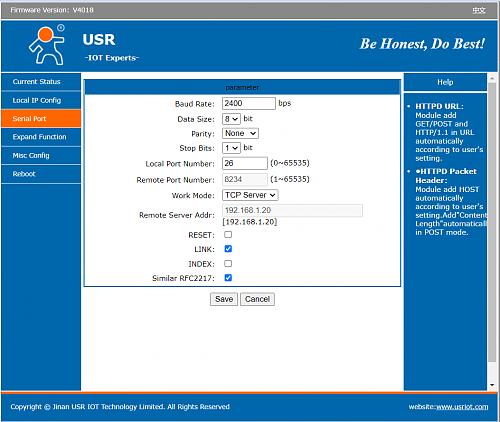
Task: Click the scrollbar up arrow in Help panel
Action: 492,78
